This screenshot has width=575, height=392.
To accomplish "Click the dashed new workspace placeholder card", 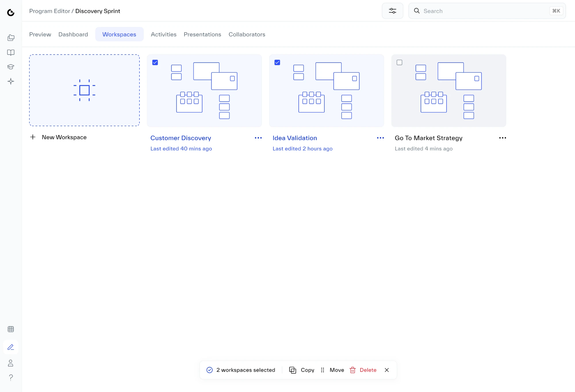I will coord(84,90).
